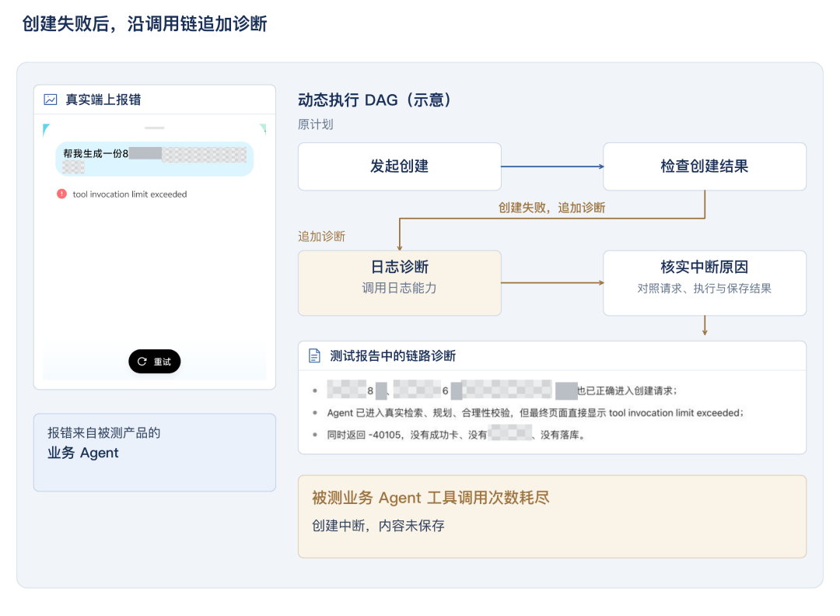Viewport: 840px width, 616px height.
Task: Click the 业务 Agent text in the blue card
Action: click(x=83, y=453)
